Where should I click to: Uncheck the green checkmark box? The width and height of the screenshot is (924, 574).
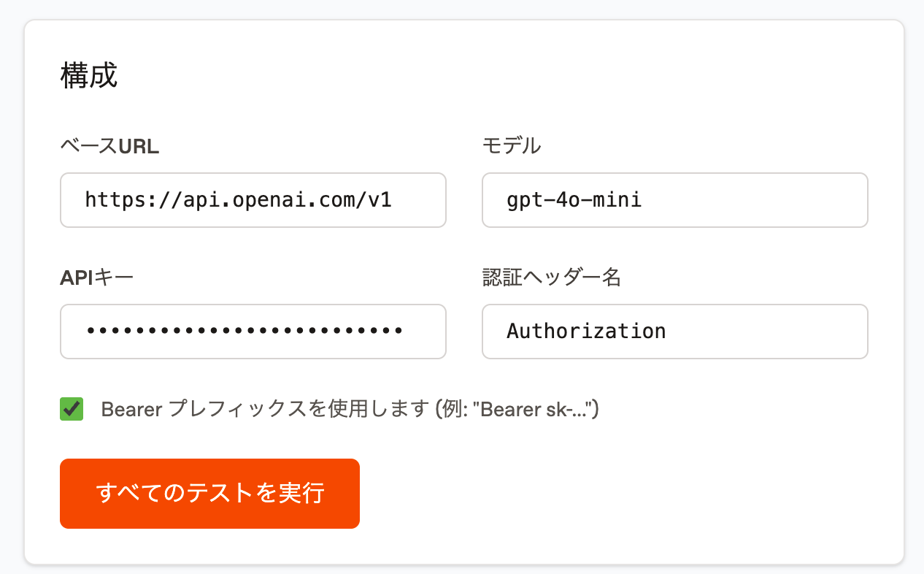click(x=72, y=409)
